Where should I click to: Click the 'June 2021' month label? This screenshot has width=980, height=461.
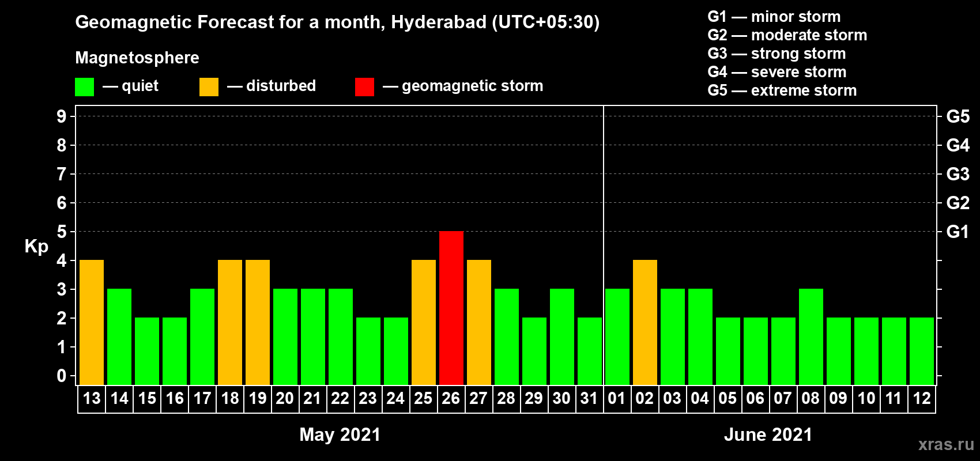coord(768,434)
